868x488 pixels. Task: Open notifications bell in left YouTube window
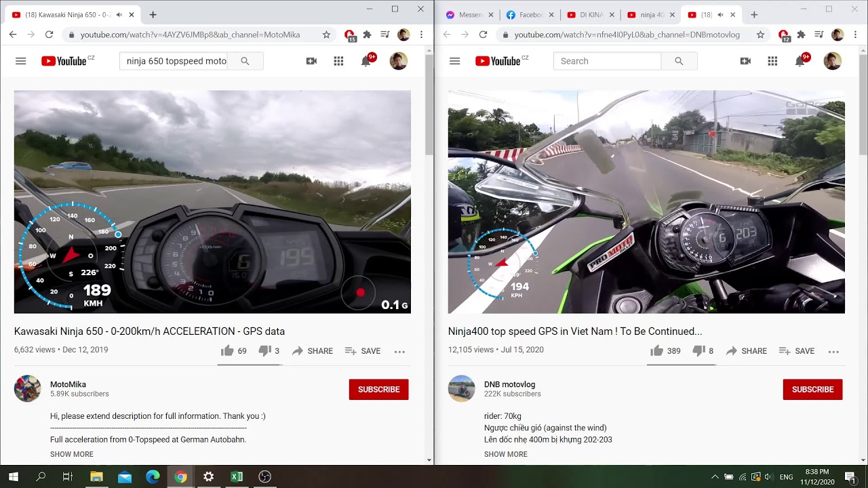366,61
